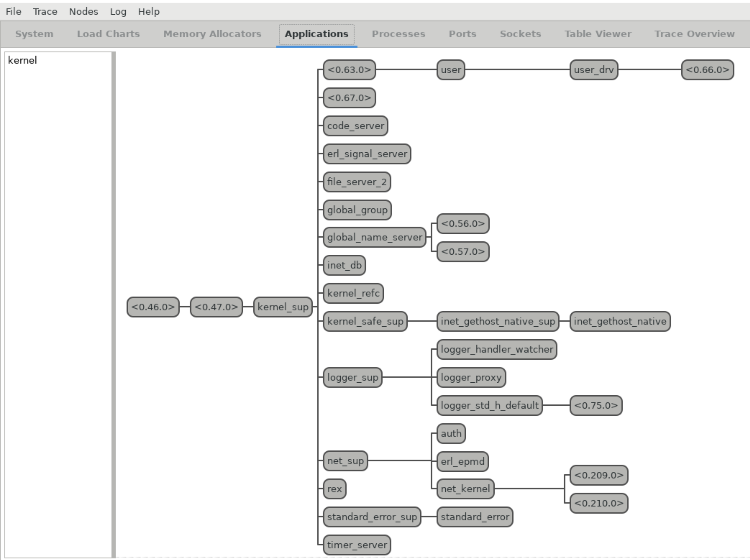The height and width of the screenshot is (560, 750).
Task: Select the code_server node
Action: click(x=355, y=126)
